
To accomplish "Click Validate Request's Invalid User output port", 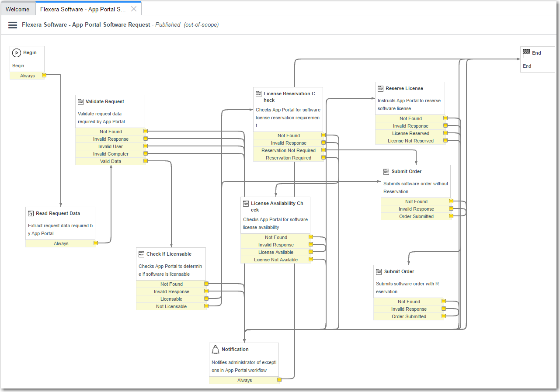I will coord(146,146).
